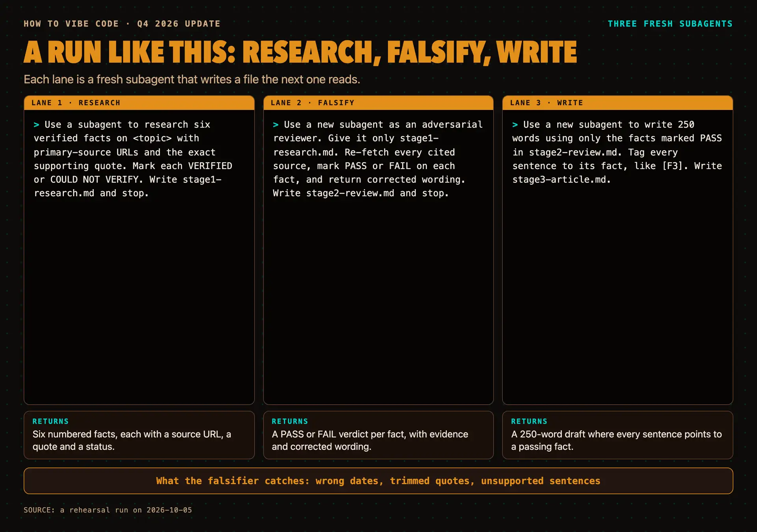Select the 'LANE 2 · FALSIFY' header bar

point(378,103)
